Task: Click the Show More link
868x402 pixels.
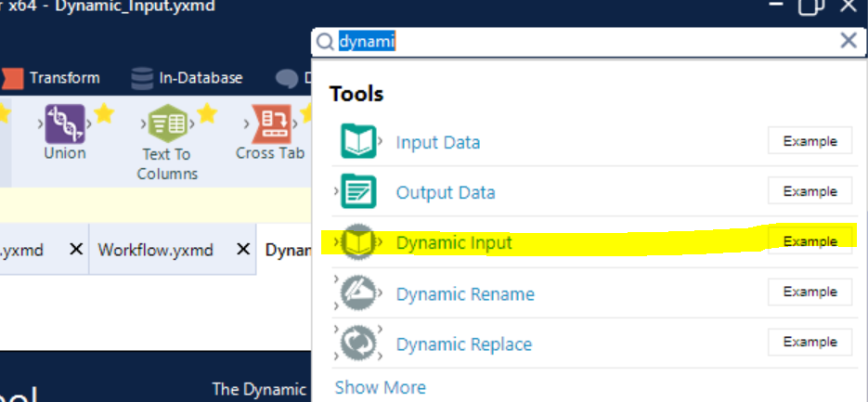Action: coord(381,387)
